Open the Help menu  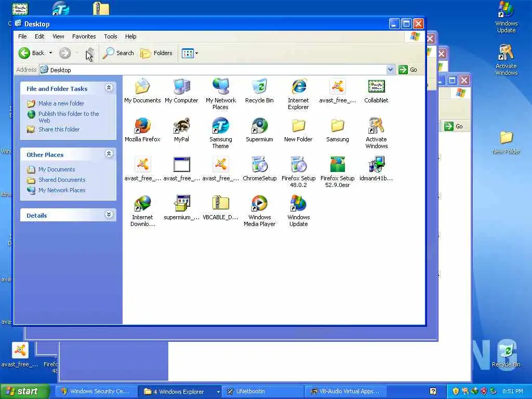tap(130, 36)
